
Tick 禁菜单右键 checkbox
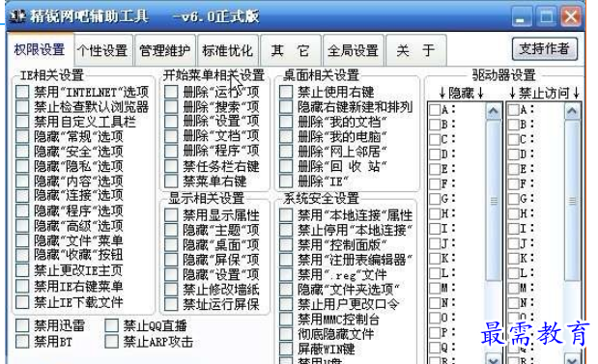[171, 182]
